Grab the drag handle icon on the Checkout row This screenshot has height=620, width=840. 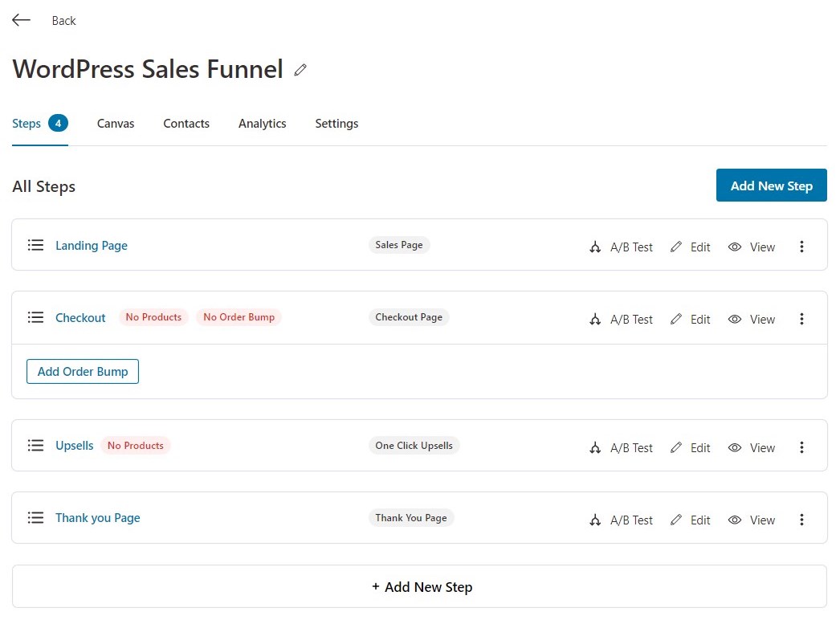35,317
